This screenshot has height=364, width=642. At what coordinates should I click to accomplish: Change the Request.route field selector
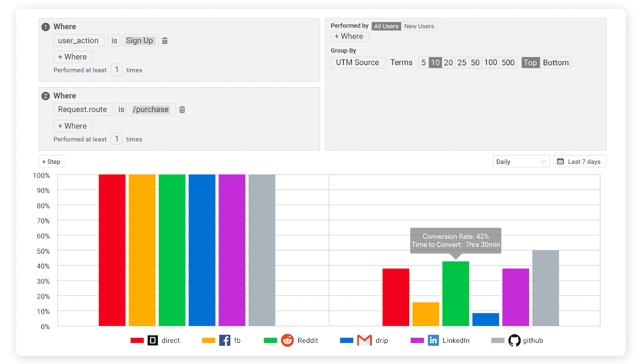pos(83,110)
